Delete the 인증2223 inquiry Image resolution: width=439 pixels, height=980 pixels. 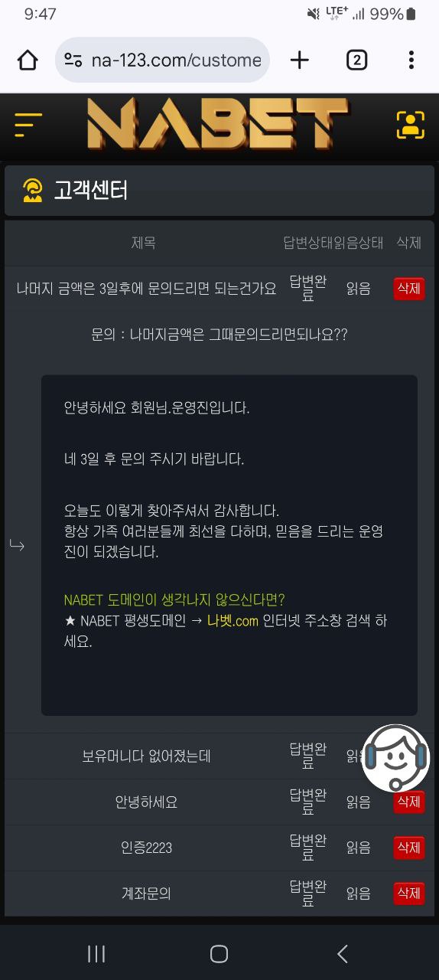pos(409,848)
